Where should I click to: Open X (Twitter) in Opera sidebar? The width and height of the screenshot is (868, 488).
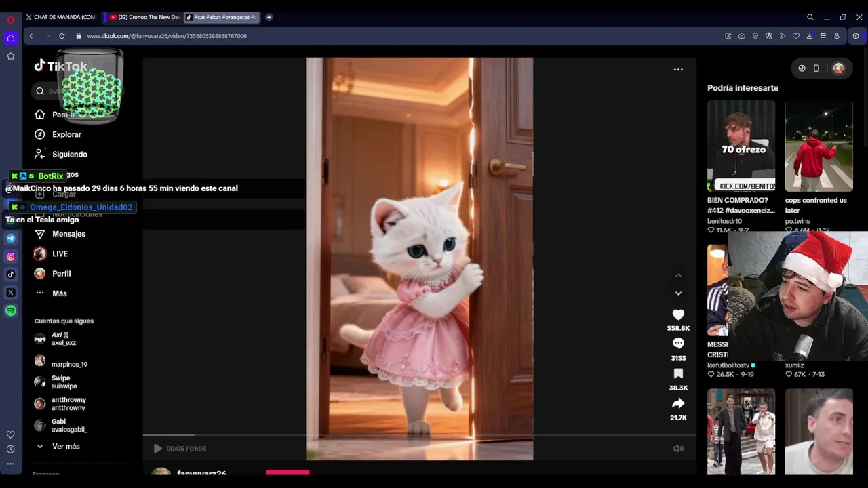11,293
